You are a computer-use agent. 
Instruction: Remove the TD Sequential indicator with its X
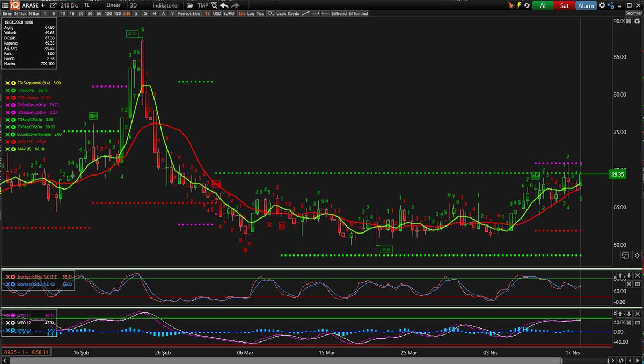8,83
